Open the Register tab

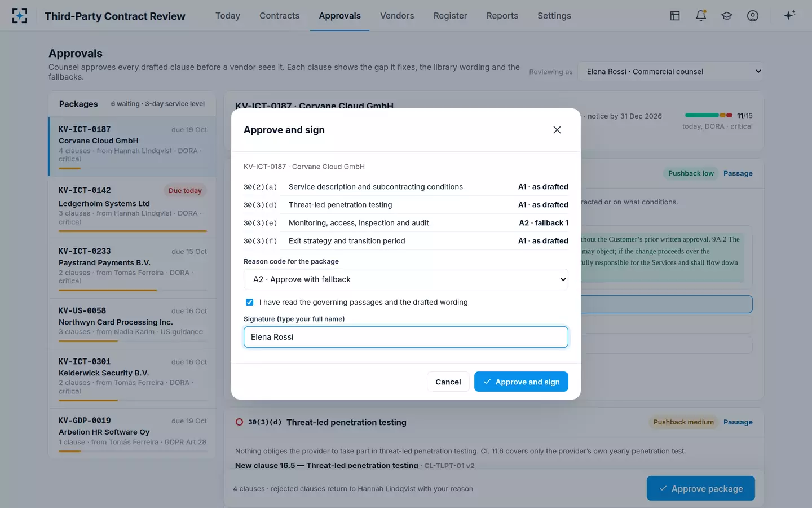coord(450,16)
